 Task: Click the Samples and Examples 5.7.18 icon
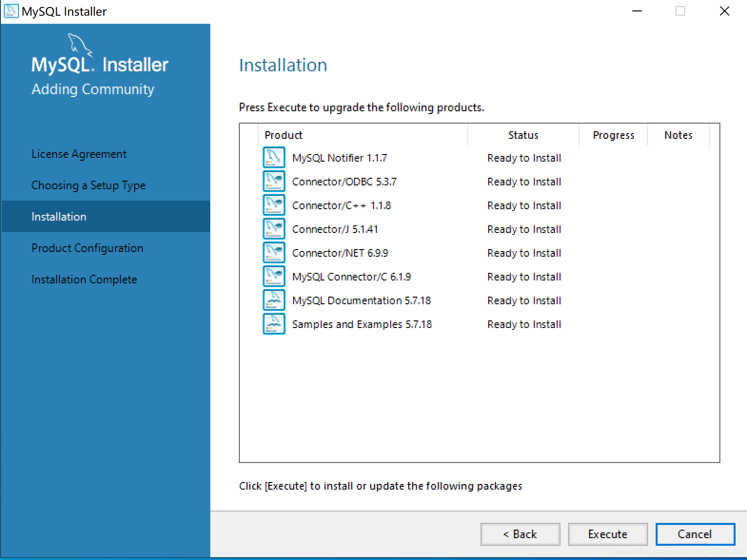pyautogui.click(x=274, y=324)
